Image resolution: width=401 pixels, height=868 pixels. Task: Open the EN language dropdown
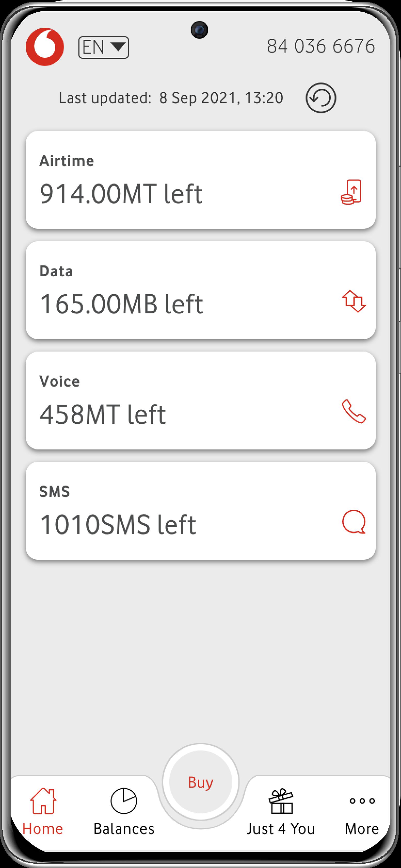coord(103,47)
